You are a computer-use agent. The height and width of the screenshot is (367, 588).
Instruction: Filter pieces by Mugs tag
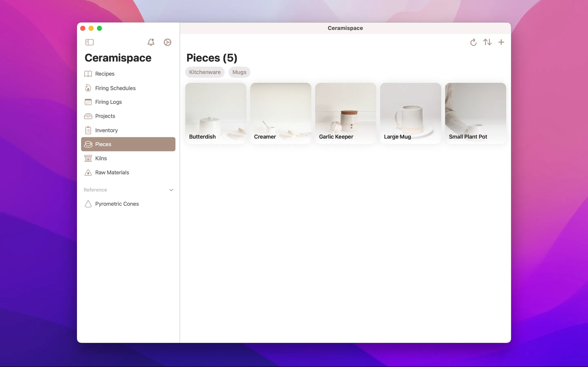point(239,72)
